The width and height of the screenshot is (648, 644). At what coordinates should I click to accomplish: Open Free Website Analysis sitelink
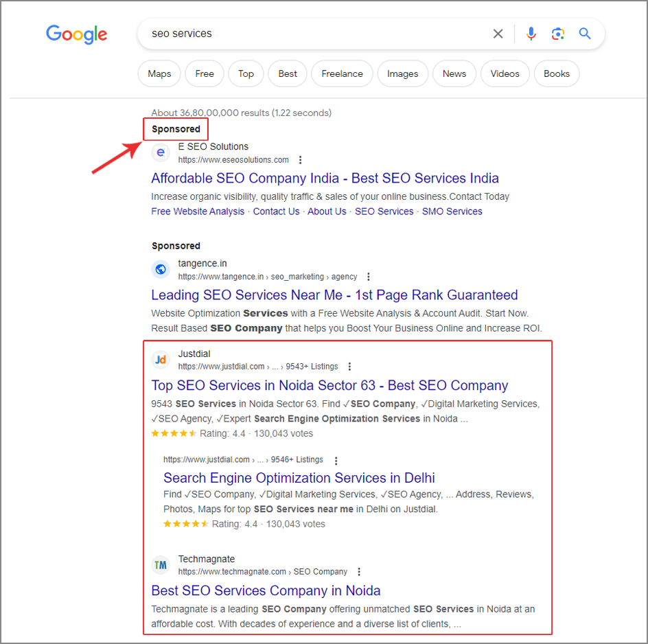tap(198, 211)
